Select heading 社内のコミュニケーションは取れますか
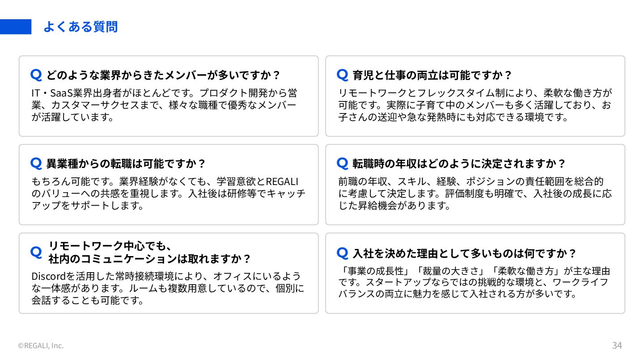 [150, 259]
